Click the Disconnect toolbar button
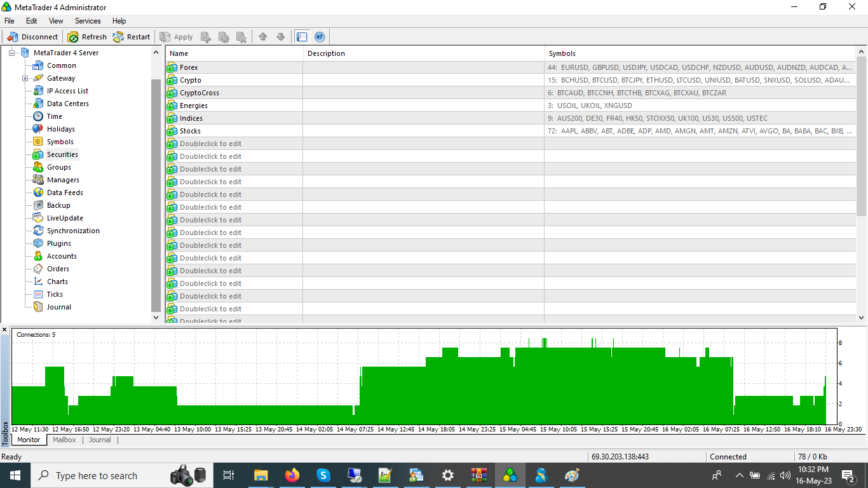This screenshot has width=868, height=488. tap(32, 37)
